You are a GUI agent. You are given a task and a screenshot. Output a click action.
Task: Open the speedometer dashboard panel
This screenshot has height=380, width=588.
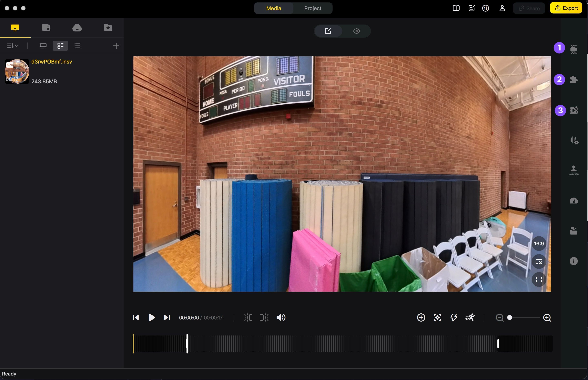pos(574,201)
